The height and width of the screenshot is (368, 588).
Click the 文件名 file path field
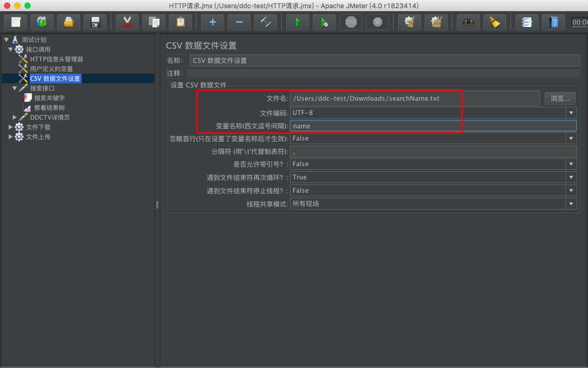(414, 98)
